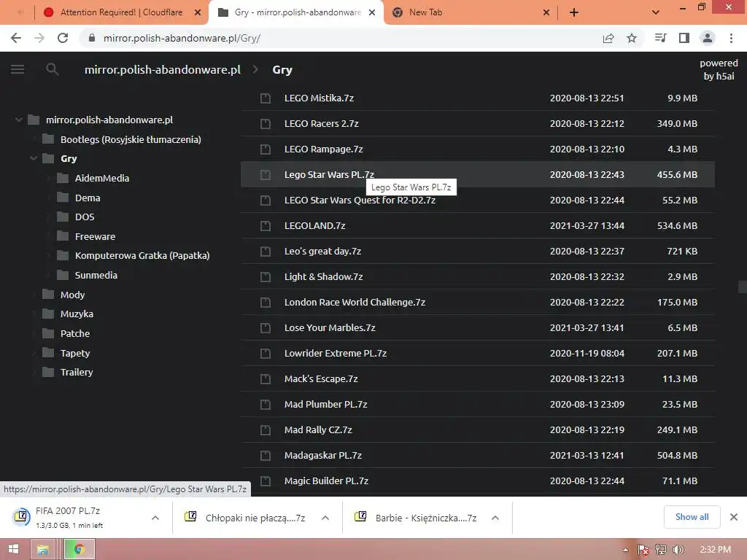
Task: Click Show all downloads button
Action: (x=692, y=517)
